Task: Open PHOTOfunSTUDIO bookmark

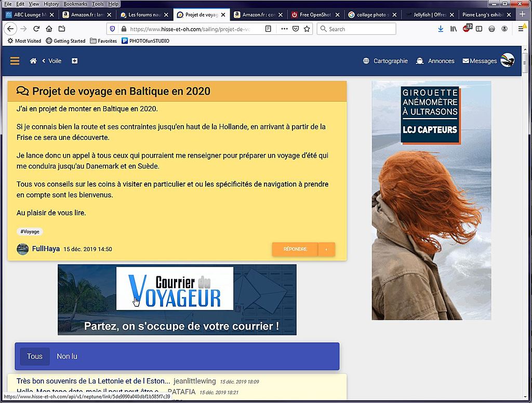Action: pos(145,41)
